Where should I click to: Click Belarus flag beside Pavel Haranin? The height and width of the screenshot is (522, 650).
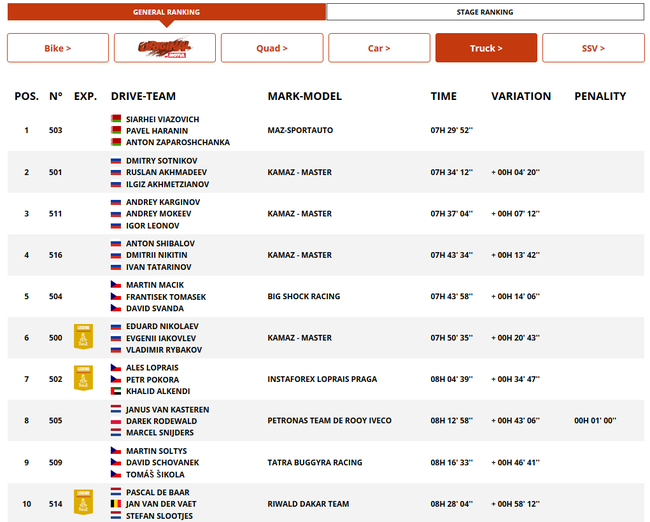click(116, 130)
